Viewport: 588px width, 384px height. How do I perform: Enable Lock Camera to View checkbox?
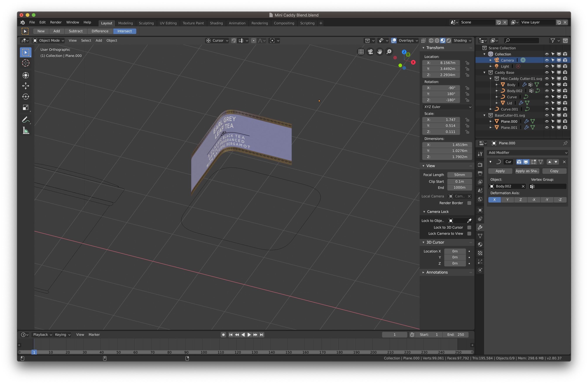pos(469,233)
